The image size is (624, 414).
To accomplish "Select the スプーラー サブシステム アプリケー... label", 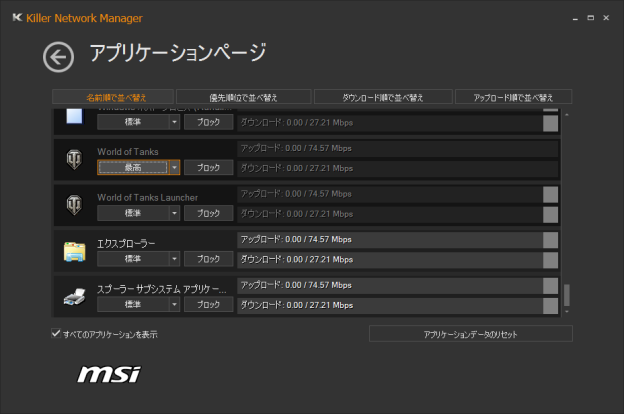I will click(162, 289).
